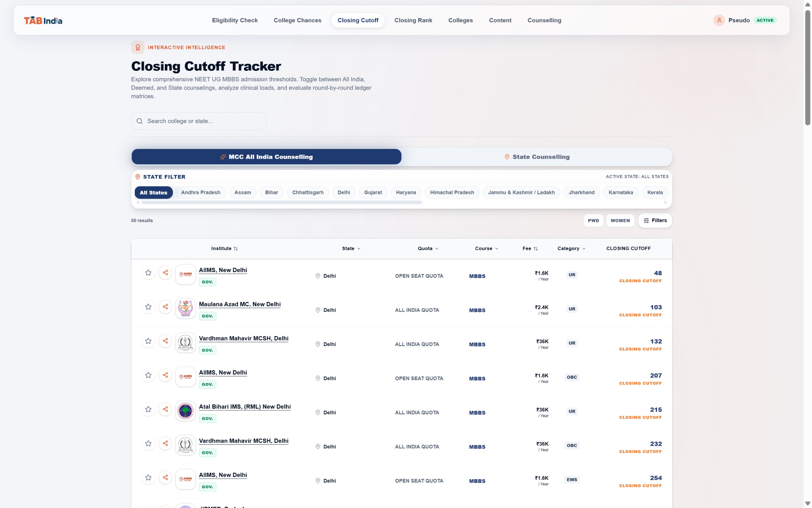
Task: Share the Maulana Azad MC row
Action: point(166,307)
